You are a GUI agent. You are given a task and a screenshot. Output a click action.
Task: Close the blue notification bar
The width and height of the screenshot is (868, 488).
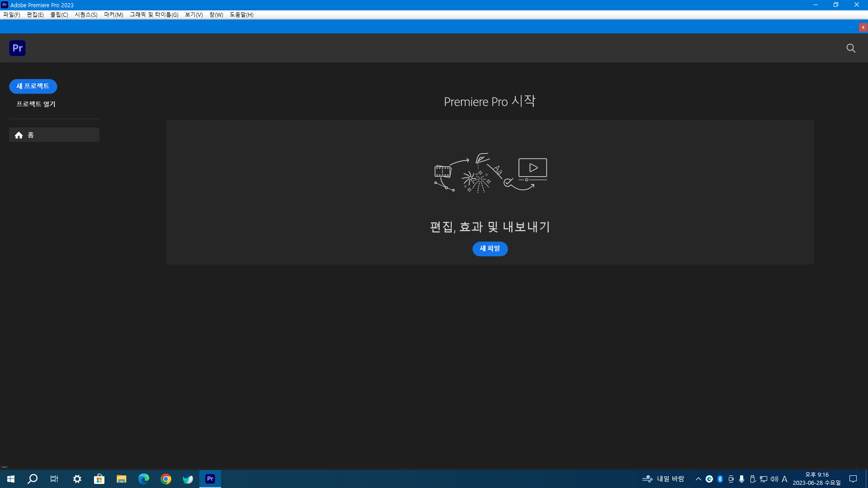[x=863, y=28]
